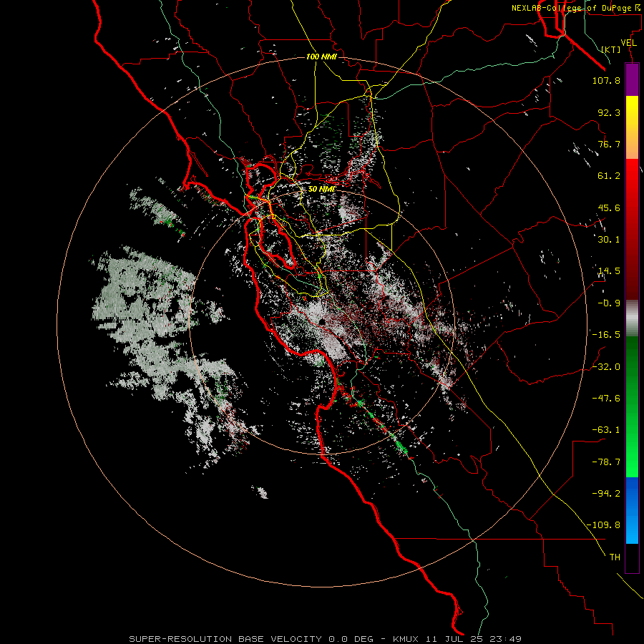Viewport: 644px width, 644px height.
Task: Click the 100 NMI range ring label
Action: pyautogui.click(x=321, y=57)
